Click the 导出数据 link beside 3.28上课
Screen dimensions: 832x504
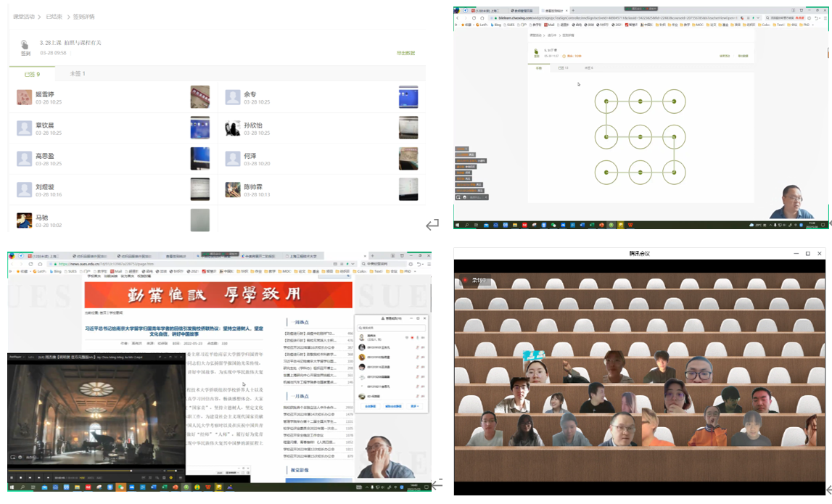(x=405, y=53)
